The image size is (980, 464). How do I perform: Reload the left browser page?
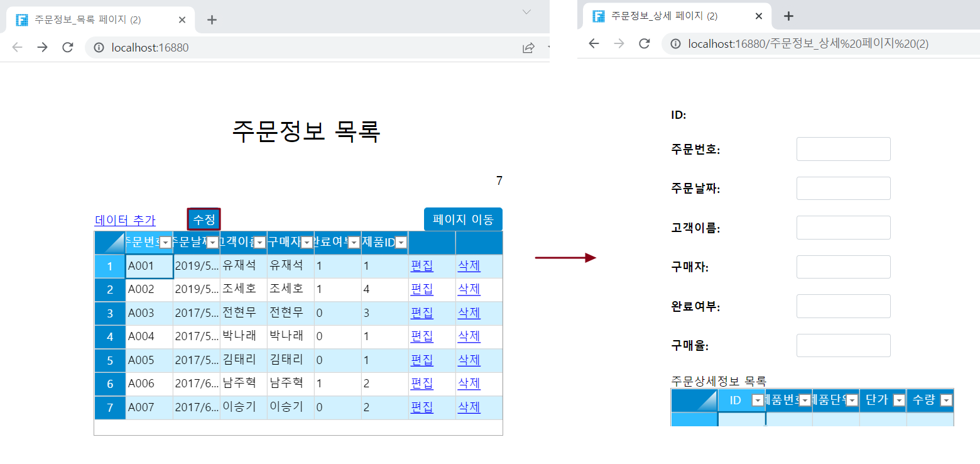(68, 48)
